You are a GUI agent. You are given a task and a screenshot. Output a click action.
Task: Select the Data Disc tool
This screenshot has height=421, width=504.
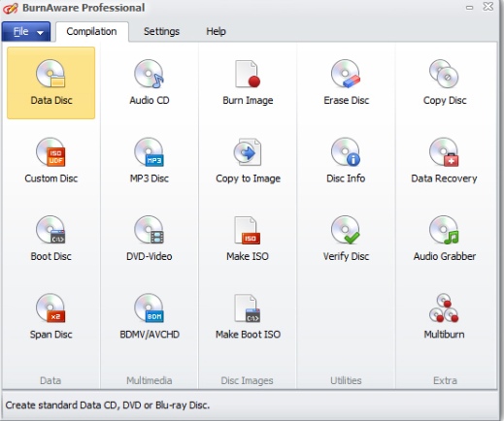(51, 83)
